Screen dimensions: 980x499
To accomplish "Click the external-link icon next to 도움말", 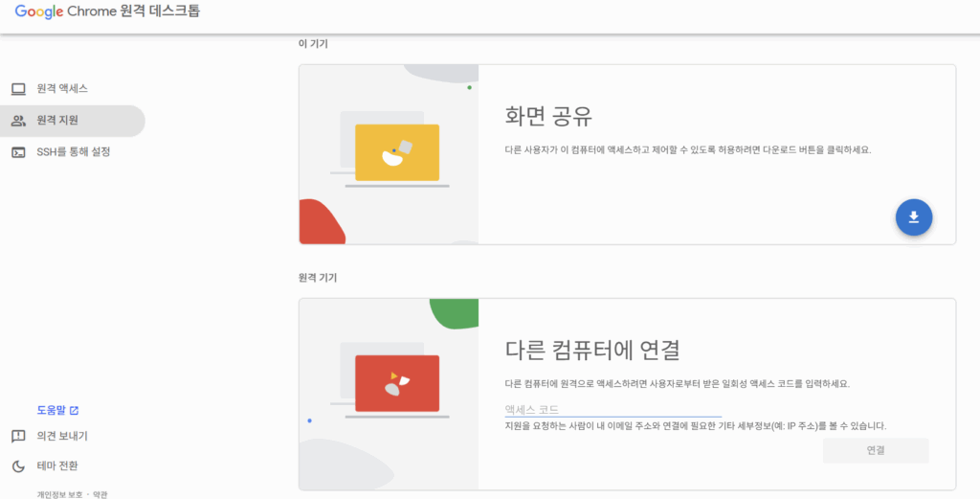I will (x=74, y=410).
